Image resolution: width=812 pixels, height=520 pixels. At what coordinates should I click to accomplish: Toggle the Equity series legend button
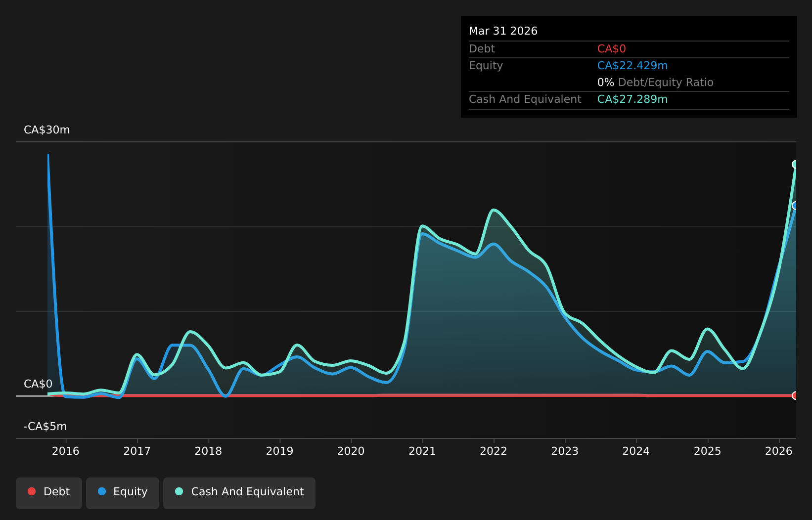[x=123, y=493]
